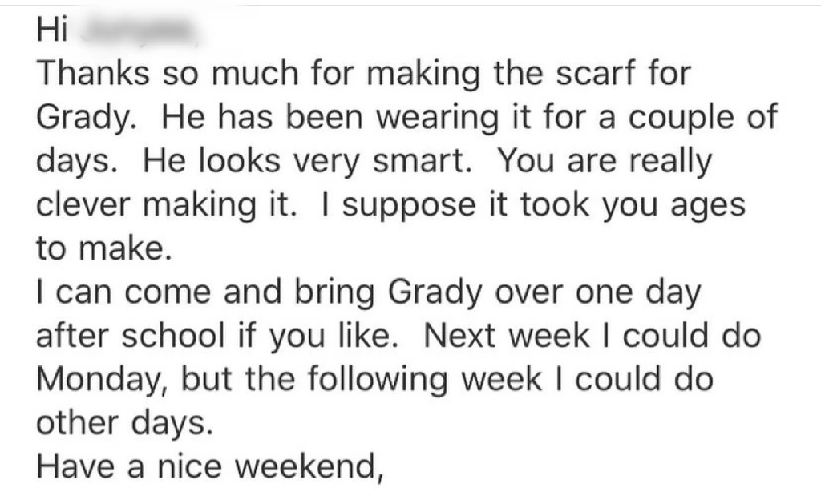Click the blurred recipient name after Hi

tap(140, 31)
